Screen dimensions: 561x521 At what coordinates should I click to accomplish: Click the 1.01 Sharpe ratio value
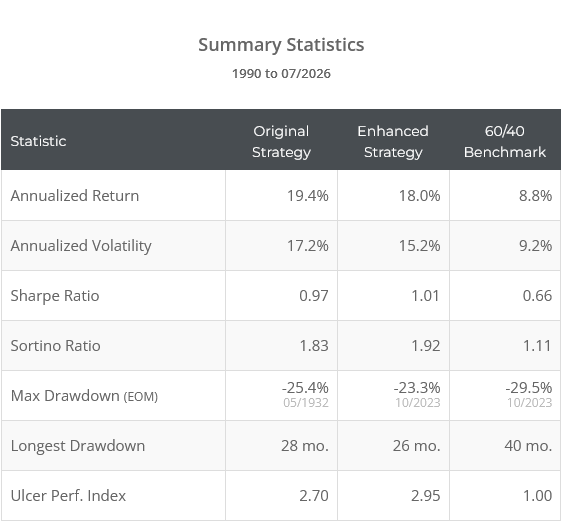(425, 296)
